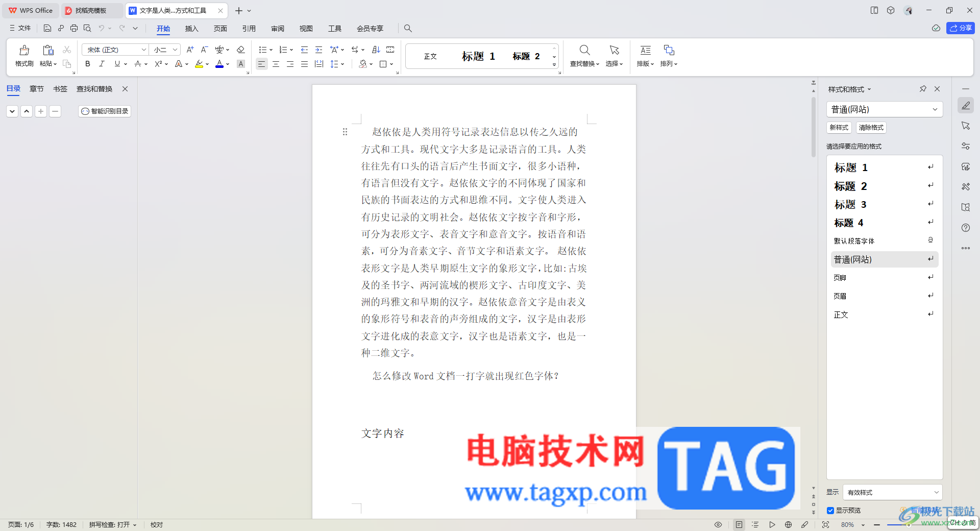Click the Print icon in quick toolbar
This screenshot has width=980, height=531.
click(x=74, y=28)
